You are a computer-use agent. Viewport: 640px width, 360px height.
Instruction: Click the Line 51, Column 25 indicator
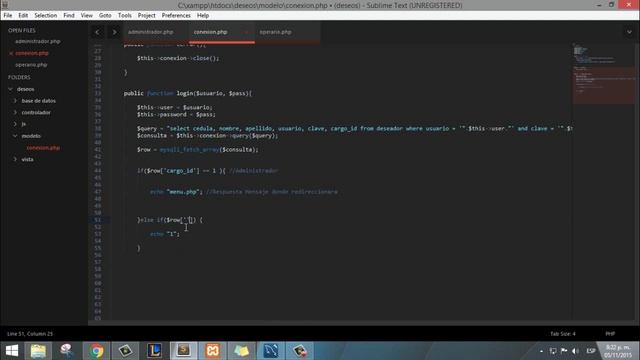pyautogui.click(x=30, y=334)
